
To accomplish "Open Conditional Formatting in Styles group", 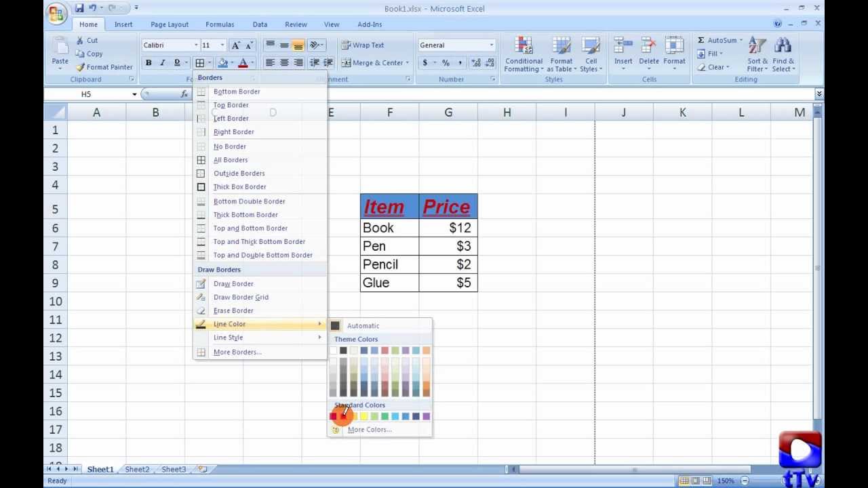I will tap(524, 54).
